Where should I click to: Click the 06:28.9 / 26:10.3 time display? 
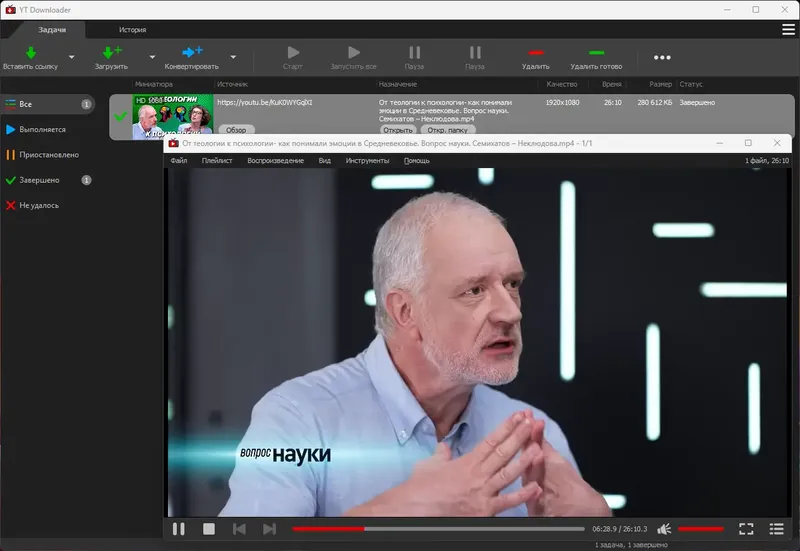click(619, 529)
